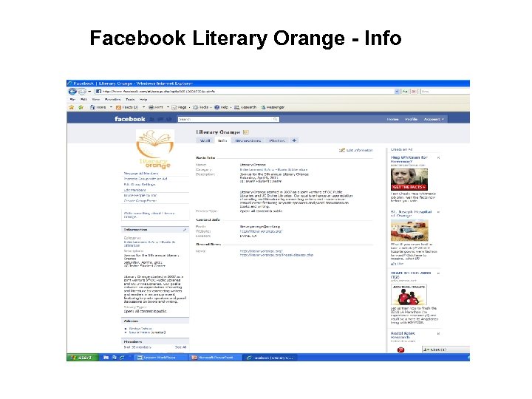Open the Tools menu in menu bar

pyautogui.click(x=130, y=100)
